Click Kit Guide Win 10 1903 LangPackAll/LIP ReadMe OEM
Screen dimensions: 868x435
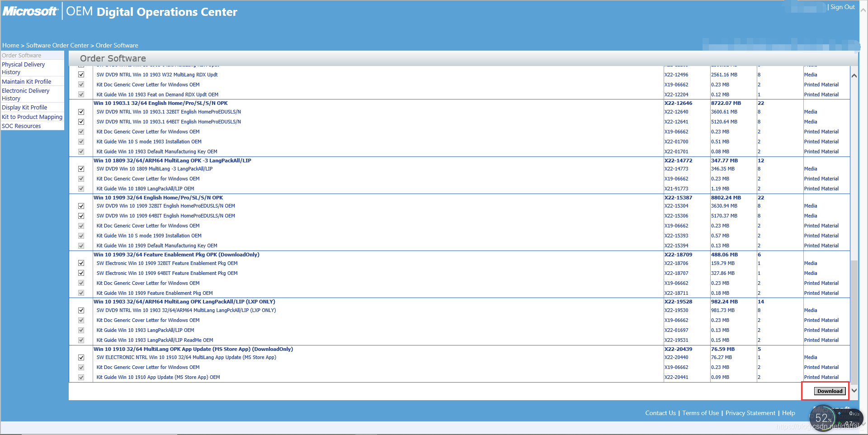[155, 340]
